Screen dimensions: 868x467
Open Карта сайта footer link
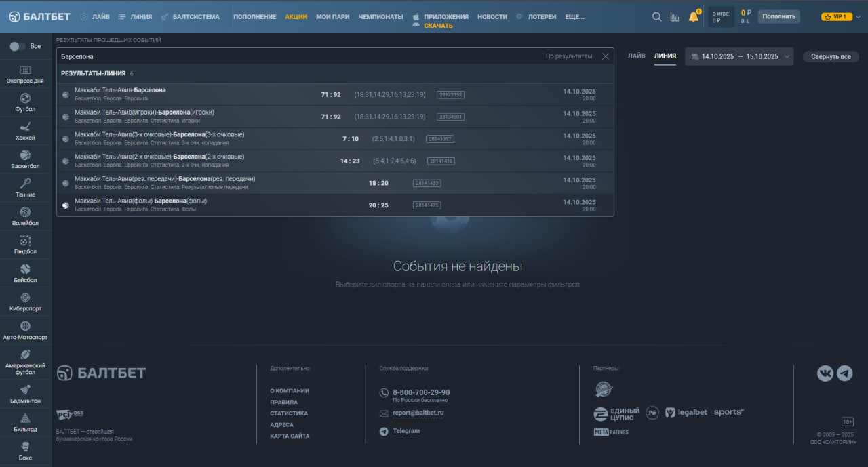[290, 436]
